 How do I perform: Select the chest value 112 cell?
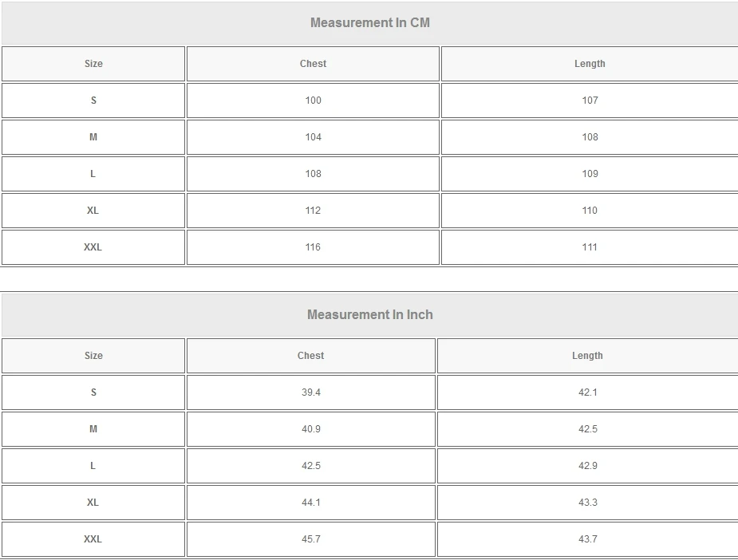pos(313,211)
